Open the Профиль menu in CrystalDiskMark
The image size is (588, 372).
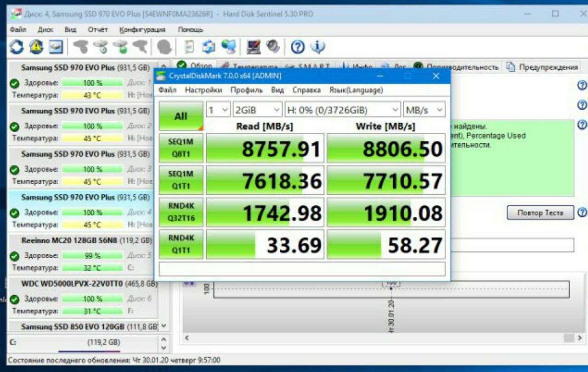pyautogui.click(x=246, y=90)
